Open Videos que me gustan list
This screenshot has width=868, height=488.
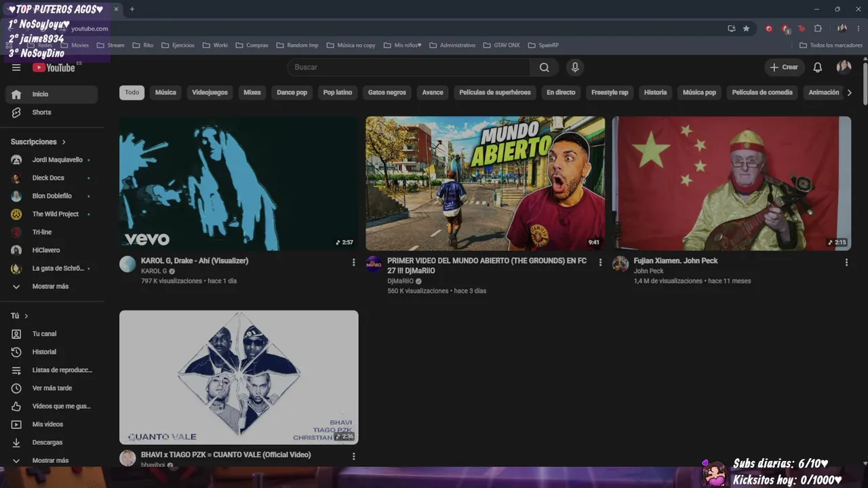[x=52, y=406]
